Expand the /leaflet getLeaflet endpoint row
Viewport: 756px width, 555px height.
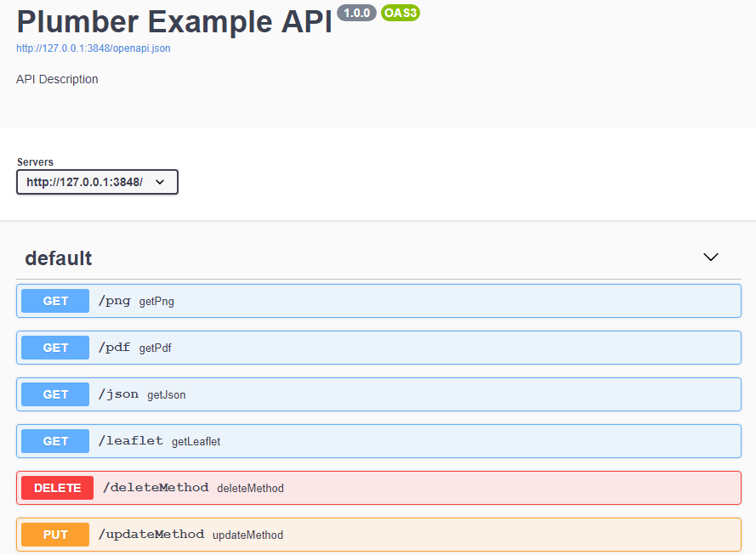(x=378, y=441)
